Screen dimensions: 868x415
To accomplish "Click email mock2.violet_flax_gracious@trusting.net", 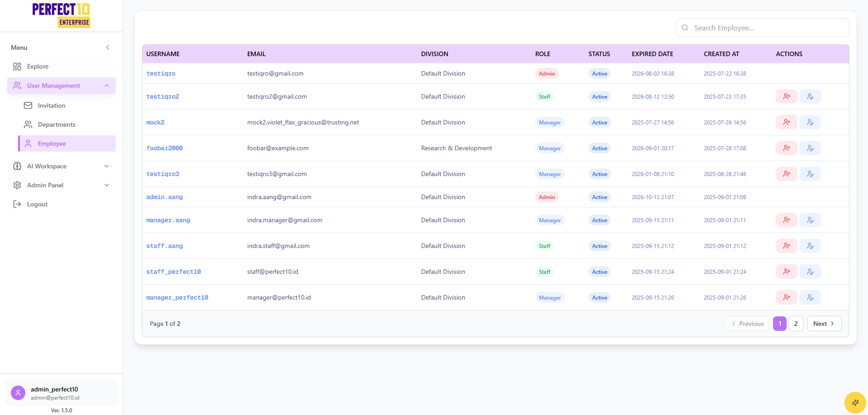I will point(303,122).
